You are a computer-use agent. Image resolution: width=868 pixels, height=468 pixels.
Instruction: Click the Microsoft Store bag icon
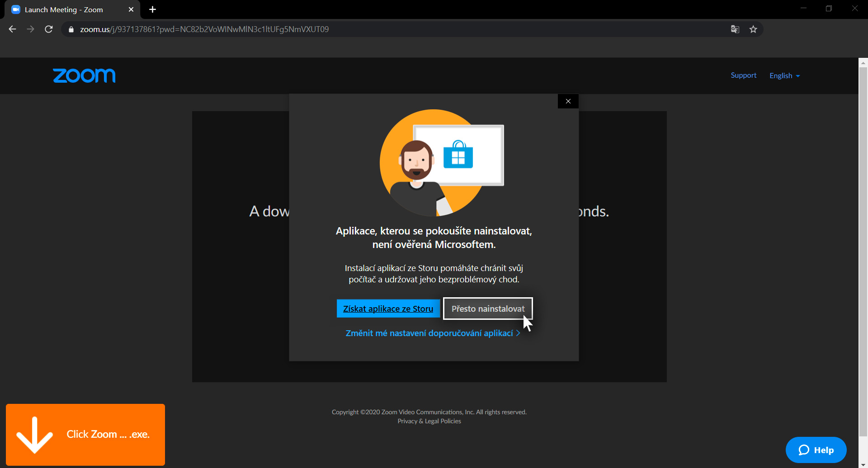[458, 154]
